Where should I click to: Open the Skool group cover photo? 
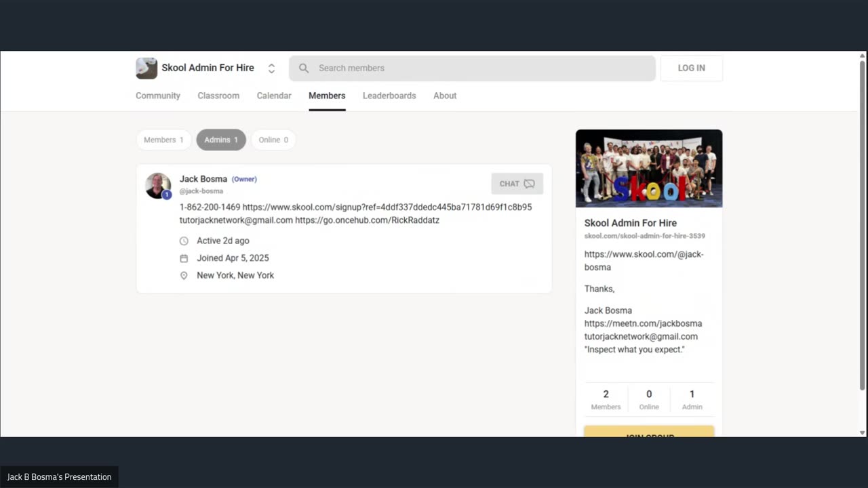[649, 168]
